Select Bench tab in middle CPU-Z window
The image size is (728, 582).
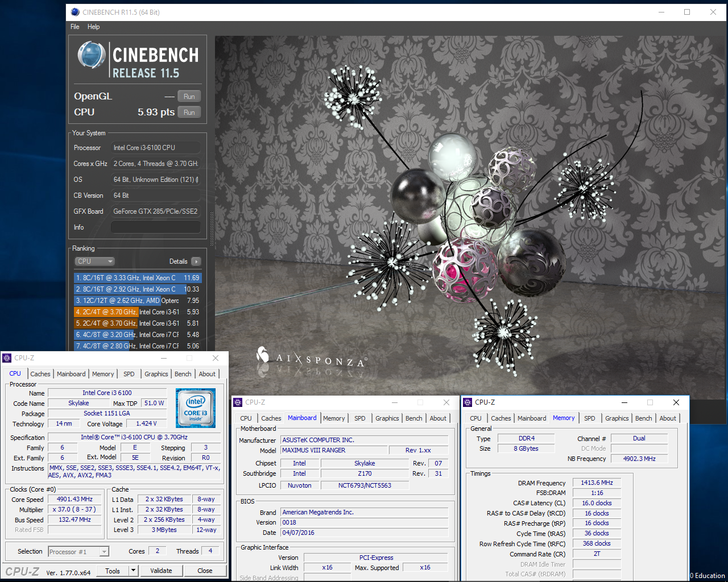pyautogui.click(x=414, y=418)
